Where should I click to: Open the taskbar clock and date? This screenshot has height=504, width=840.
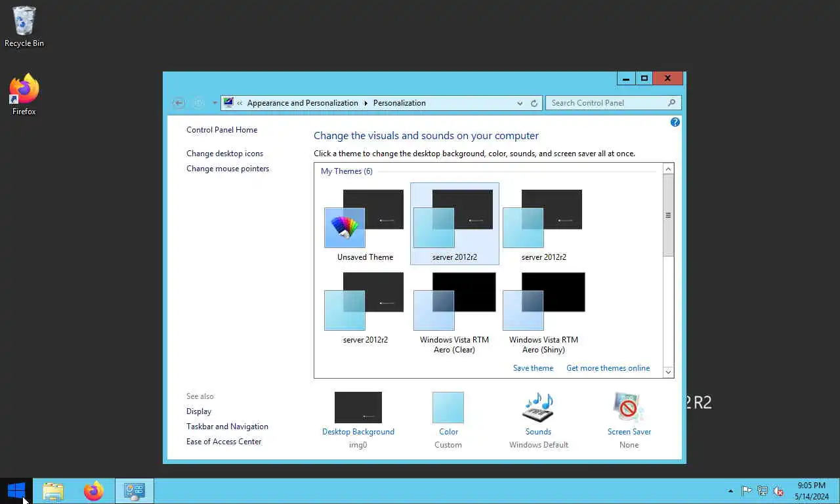point(812,491)
